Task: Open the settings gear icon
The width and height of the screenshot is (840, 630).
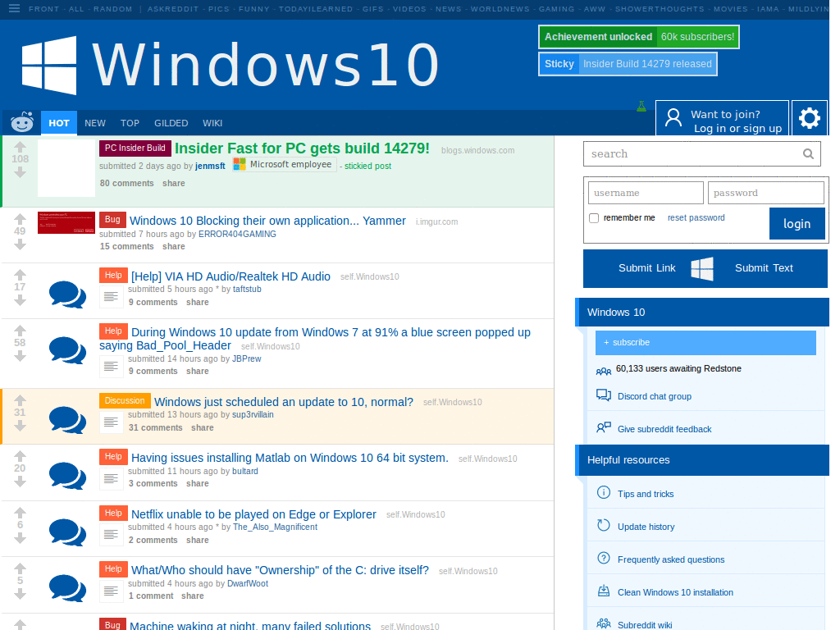Action: click(810, 118)
